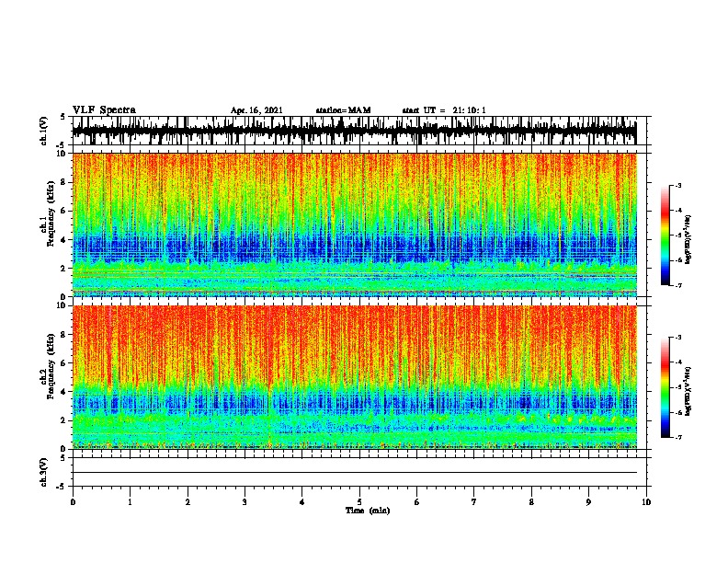Image resolution: width=728 pixels, height=563 pixels.
Task: Click the ch.1 color scale bar
Action: coord(665,236)
